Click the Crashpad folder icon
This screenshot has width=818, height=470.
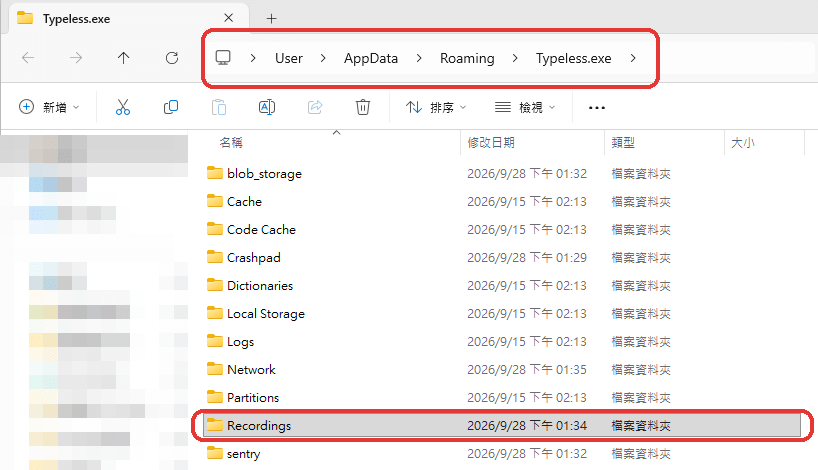(214, 257)
